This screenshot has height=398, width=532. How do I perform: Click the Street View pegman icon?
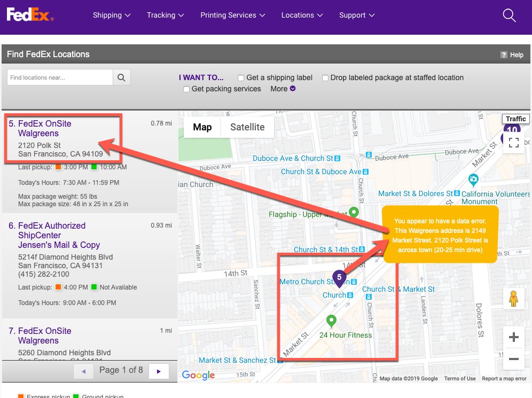tap(513, 299)
